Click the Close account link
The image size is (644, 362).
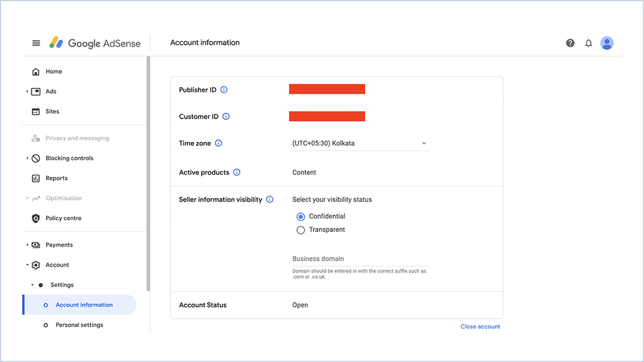(480, 327)
